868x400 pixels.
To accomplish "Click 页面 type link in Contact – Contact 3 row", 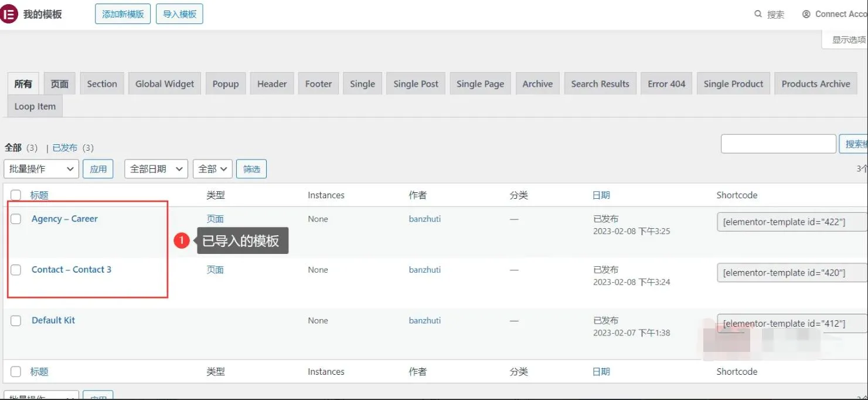I will [x=215, y=270].
